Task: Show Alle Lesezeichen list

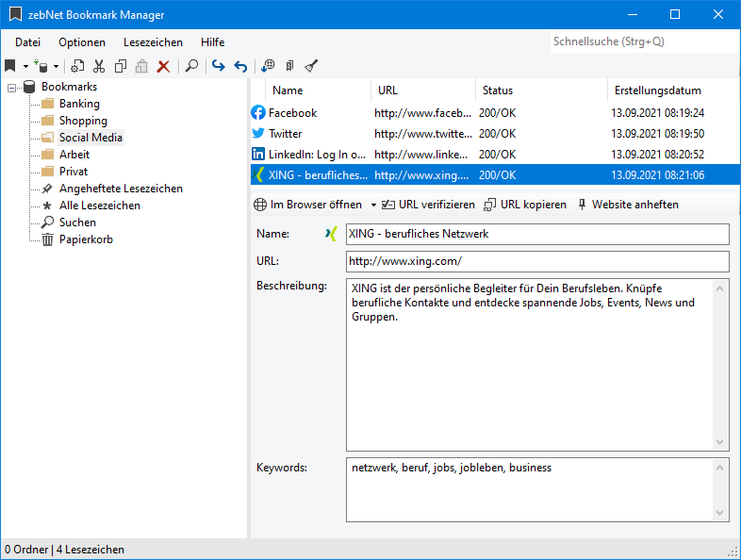Action: pos(100,206)
